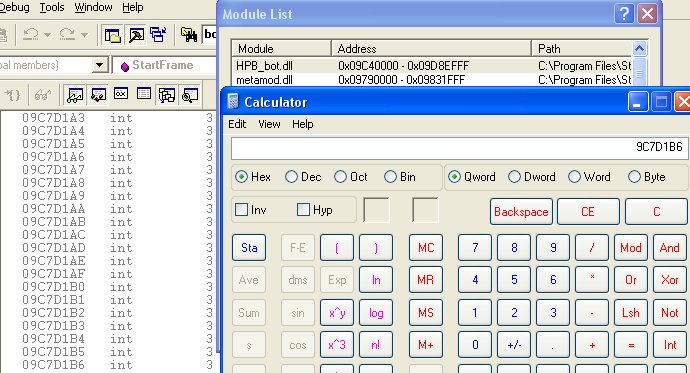
Task: Click the n! factorial button
Action: point(376,345)
